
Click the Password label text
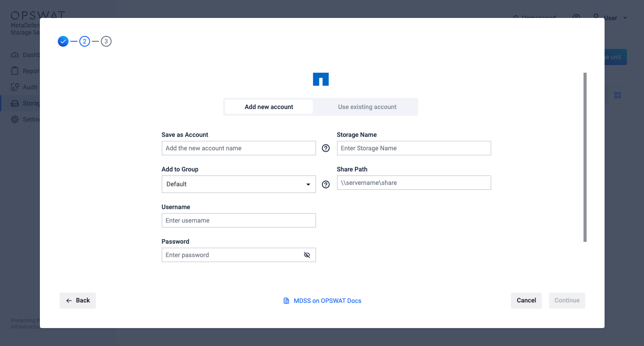coord(176,241)
